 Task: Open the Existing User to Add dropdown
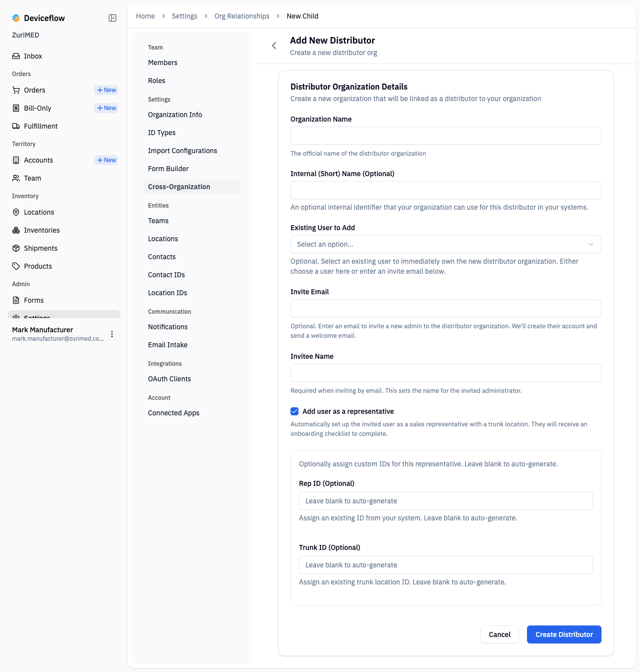click(x=446, y=244)
